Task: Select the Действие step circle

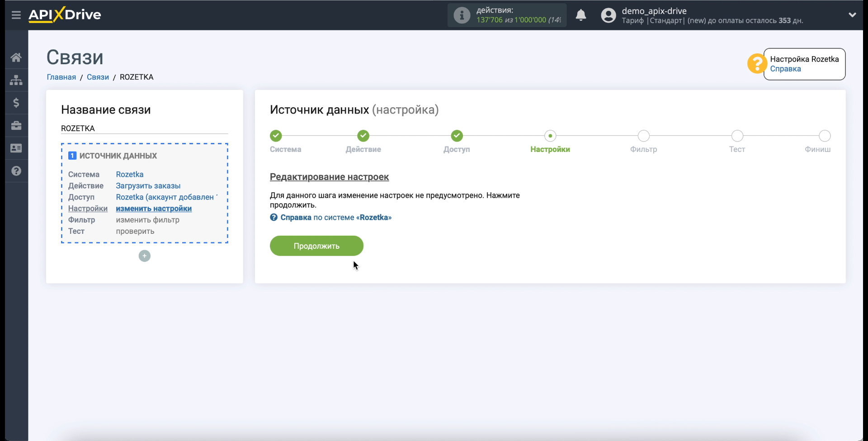Action: coord(363,136)
